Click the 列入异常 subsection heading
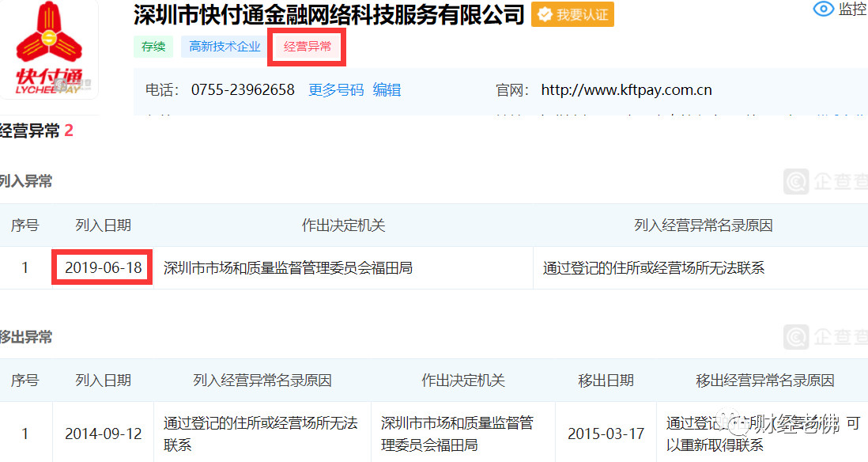868x462 pixels. coord(26,181)
